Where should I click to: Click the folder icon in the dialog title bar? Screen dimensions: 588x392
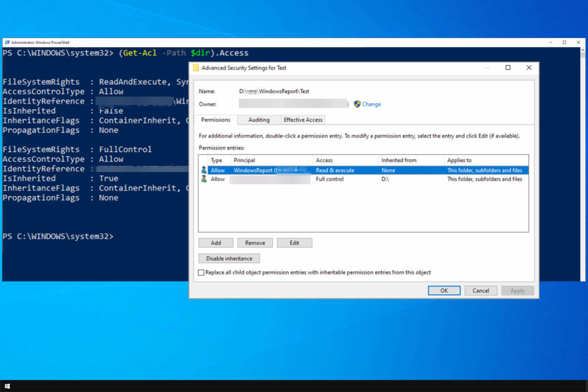(195, 67)
